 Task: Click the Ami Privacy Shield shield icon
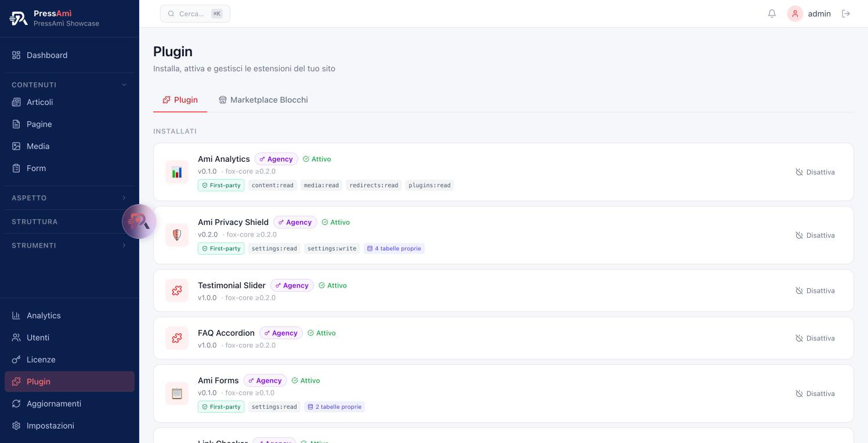point(177,235)
